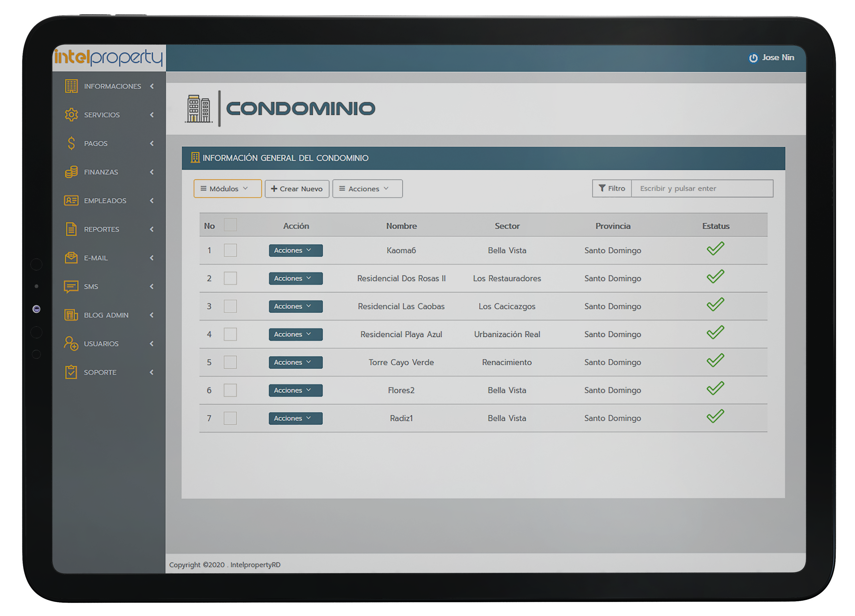Click the Usuarios add-user icon

pos(71,343)
